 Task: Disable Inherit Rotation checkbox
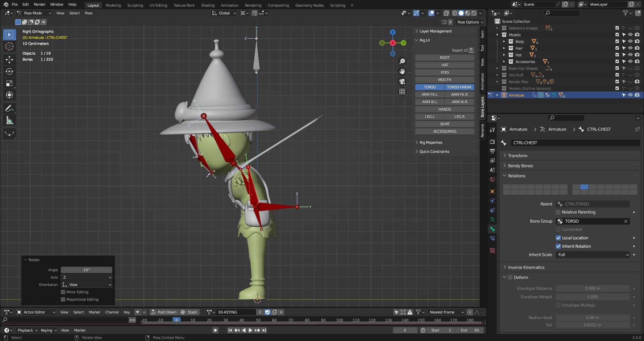pos(558,246)
